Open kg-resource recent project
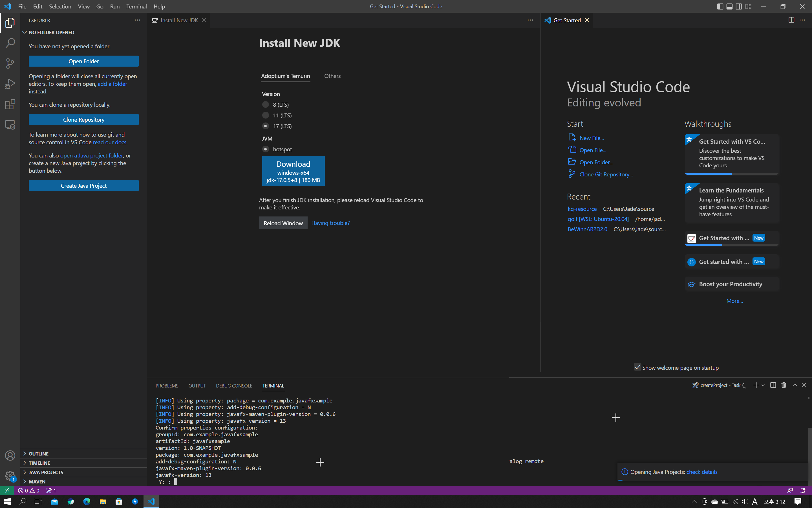Image resolution: width=812 pixels, height=508 pixels. pyautogui.click(x=582, y=209)
